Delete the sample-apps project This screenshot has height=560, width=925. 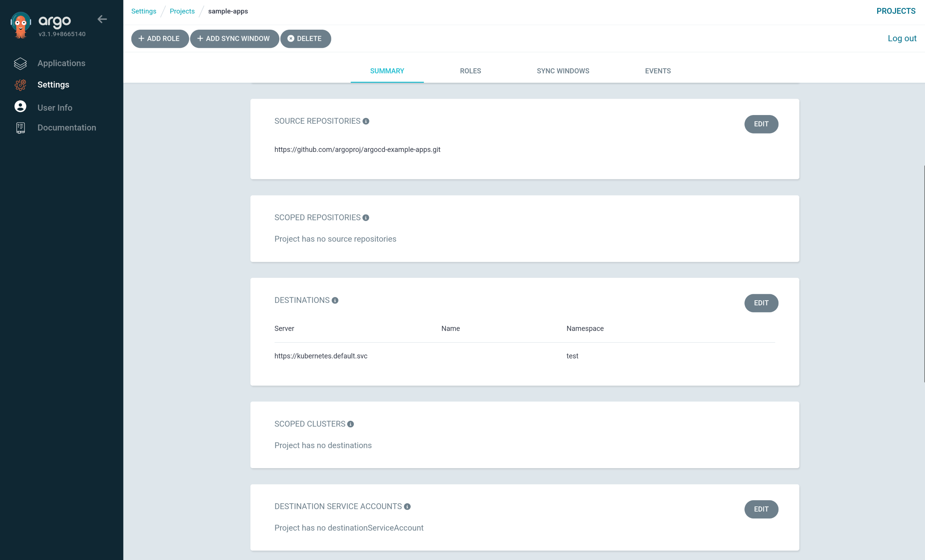[x=305, y=39]
